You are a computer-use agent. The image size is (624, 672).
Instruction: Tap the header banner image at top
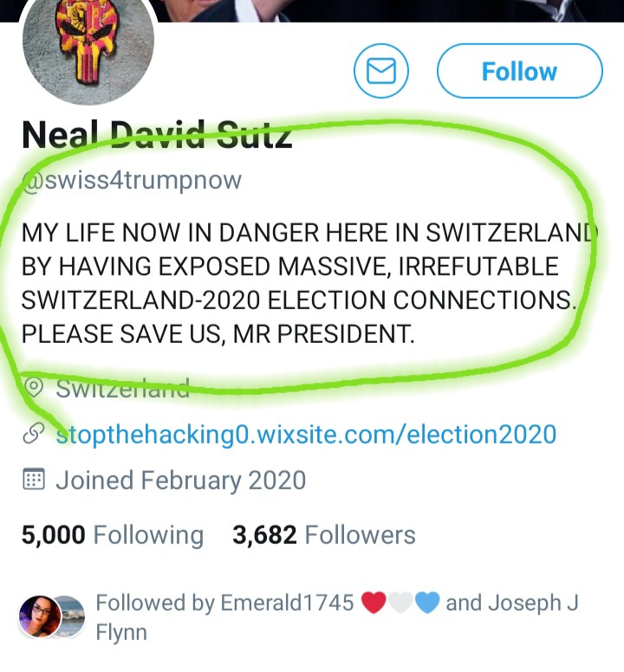(x=390, y=10)
